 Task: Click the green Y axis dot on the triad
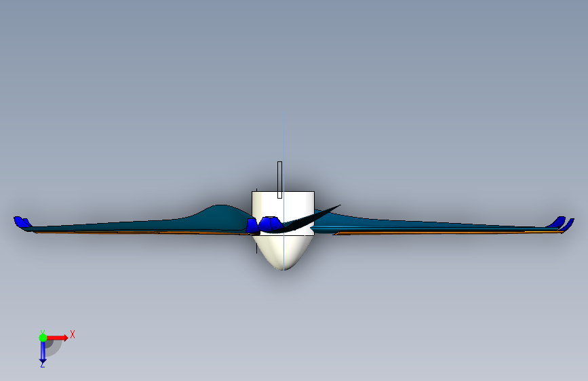coord(43,338)
